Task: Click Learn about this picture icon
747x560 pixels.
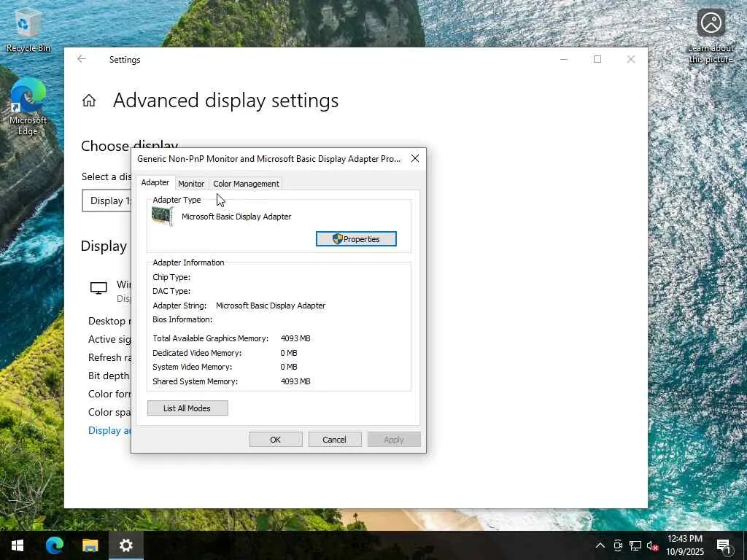Action: coord(711,36)
